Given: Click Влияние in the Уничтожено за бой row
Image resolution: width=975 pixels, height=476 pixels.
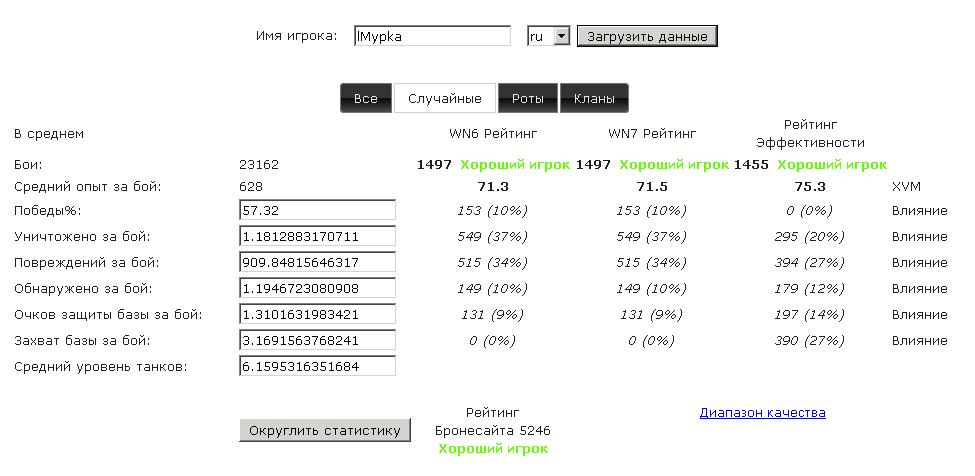Looking at the screenshot, I should 920,237.
